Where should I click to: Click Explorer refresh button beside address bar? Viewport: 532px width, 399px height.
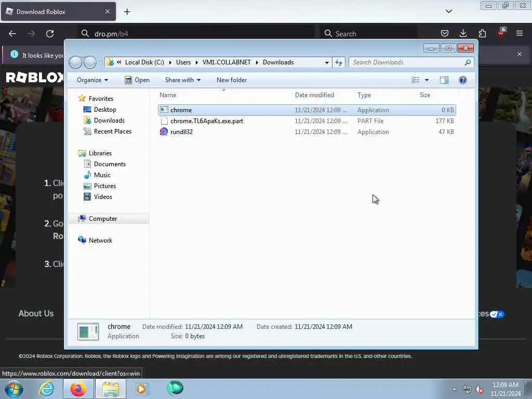339,62
